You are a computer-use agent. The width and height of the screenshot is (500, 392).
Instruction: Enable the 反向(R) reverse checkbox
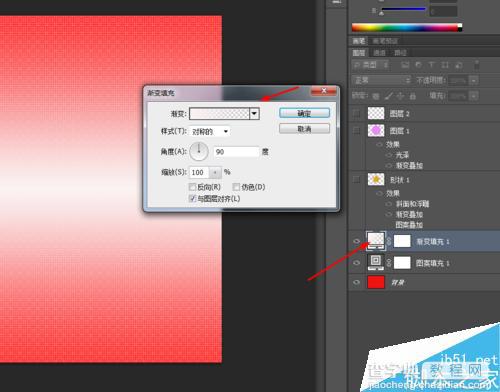tap(192, 187)
